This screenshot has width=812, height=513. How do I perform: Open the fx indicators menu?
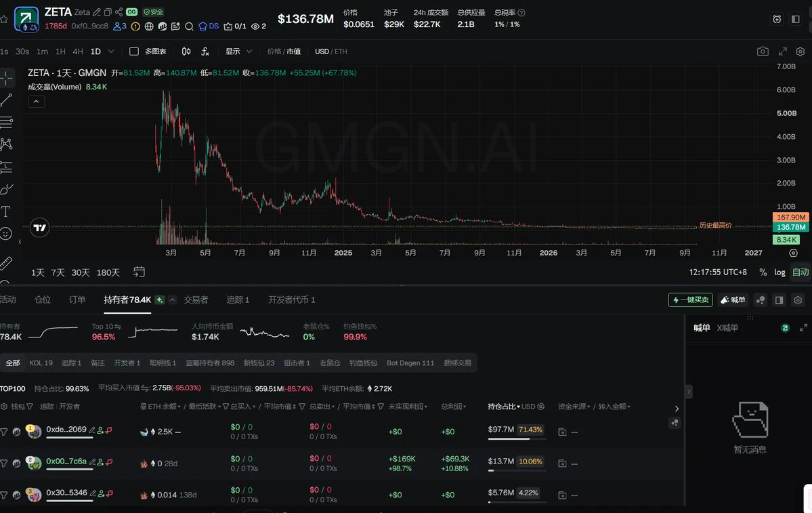[205, 52]
